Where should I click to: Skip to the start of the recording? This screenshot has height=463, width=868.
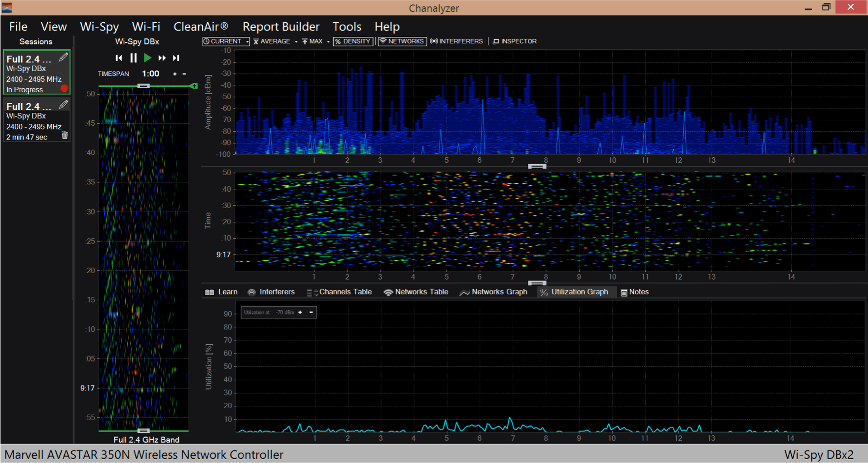coord(119,58)
